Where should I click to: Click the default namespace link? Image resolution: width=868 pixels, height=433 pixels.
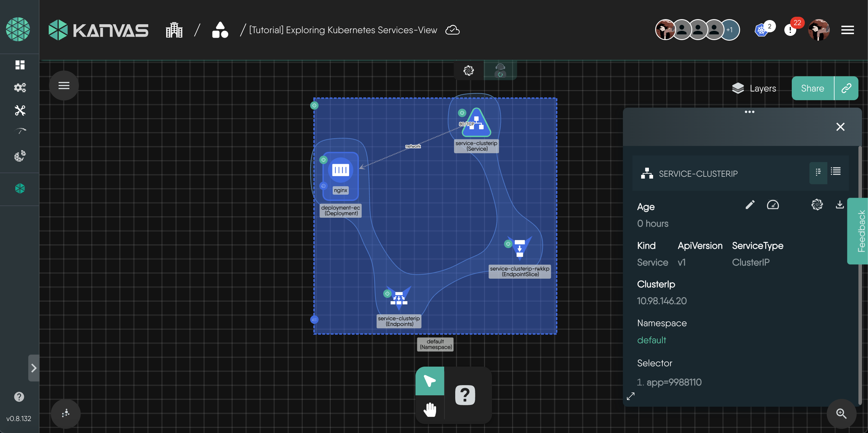[651, 340]
